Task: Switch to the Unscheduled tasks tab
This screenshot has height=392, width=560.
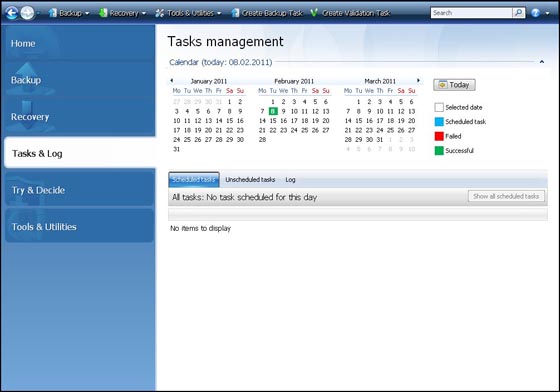Action: pos(250,180)
